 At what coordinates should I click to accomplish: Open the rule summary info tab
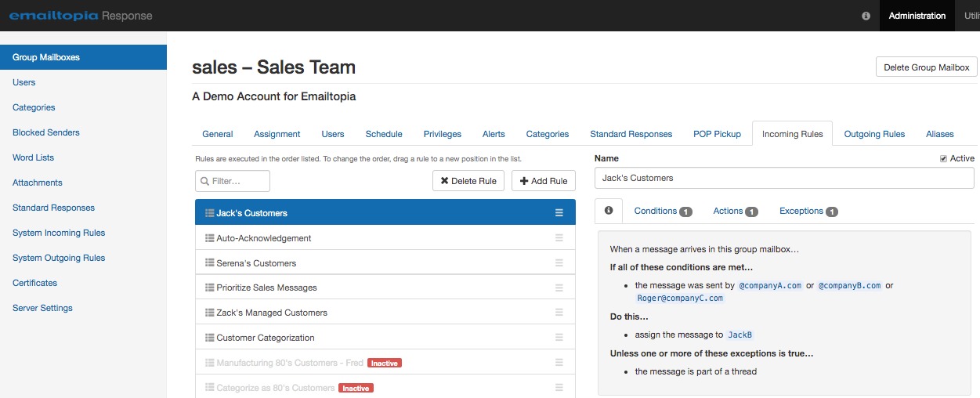(x=609, y=211)
